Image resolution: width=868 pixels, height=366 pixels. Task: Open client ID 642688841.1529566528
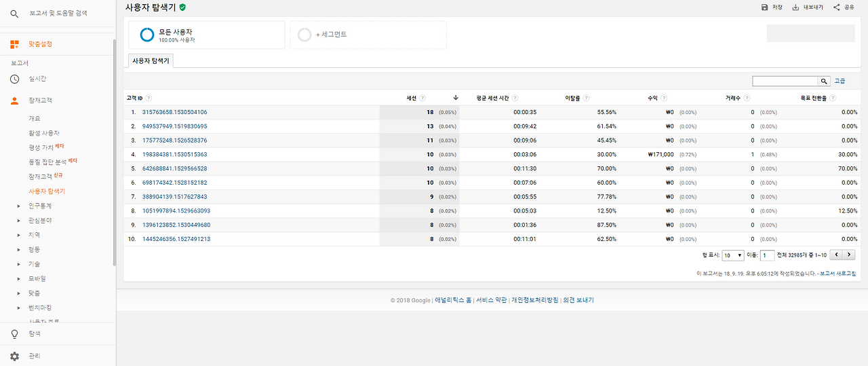click(175, 168)
